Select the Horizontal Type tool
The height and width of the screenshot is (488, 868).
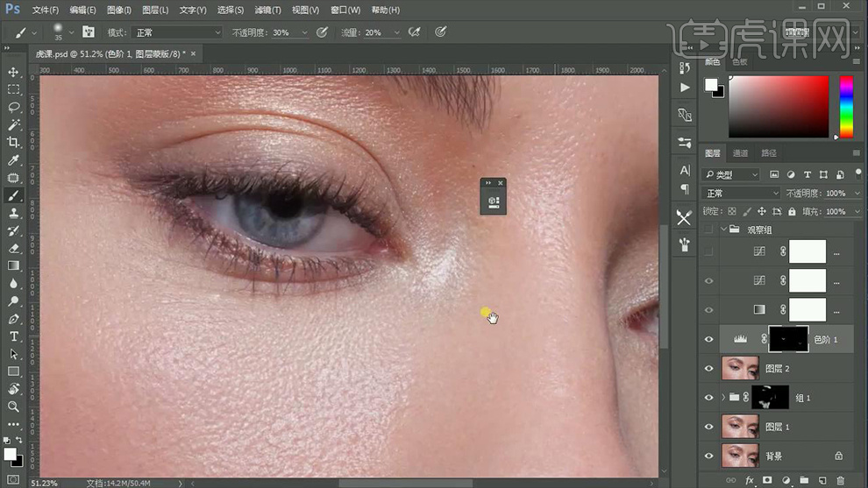tap(13, 336)
